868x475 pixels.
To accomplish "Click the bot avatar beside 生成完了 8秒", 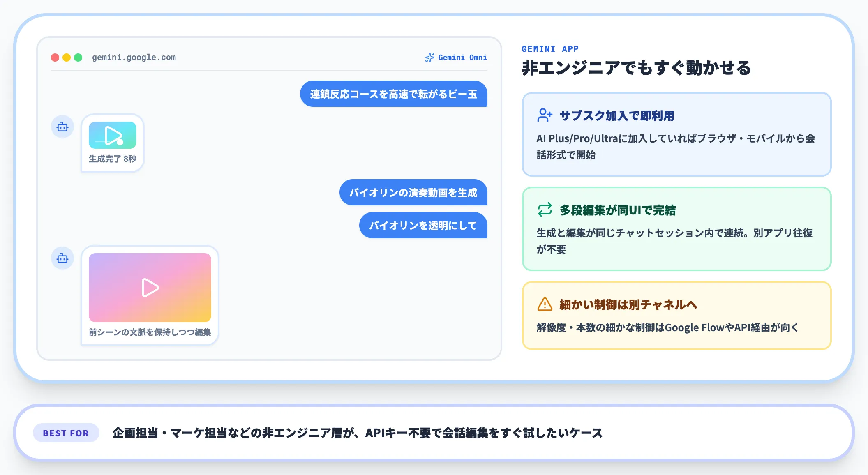I will point(62,127).
